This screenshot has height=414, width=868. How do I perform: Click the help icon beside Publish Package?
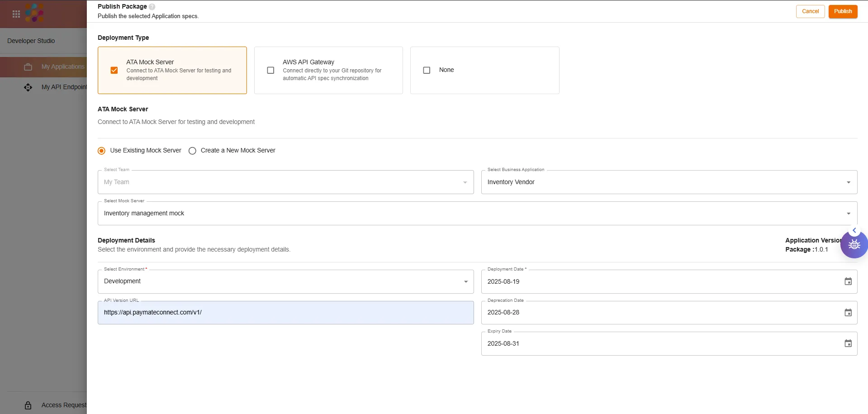coord(152,7)
